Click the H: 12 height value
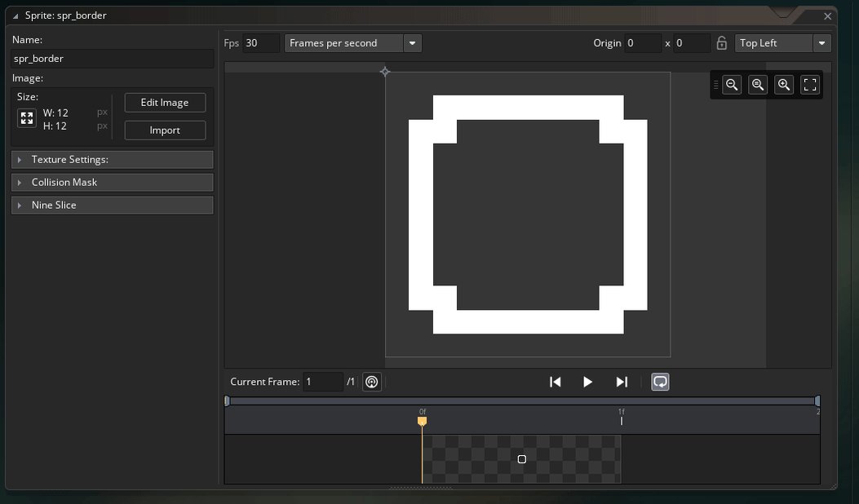The image size is (859, 504). click(55, 126)
